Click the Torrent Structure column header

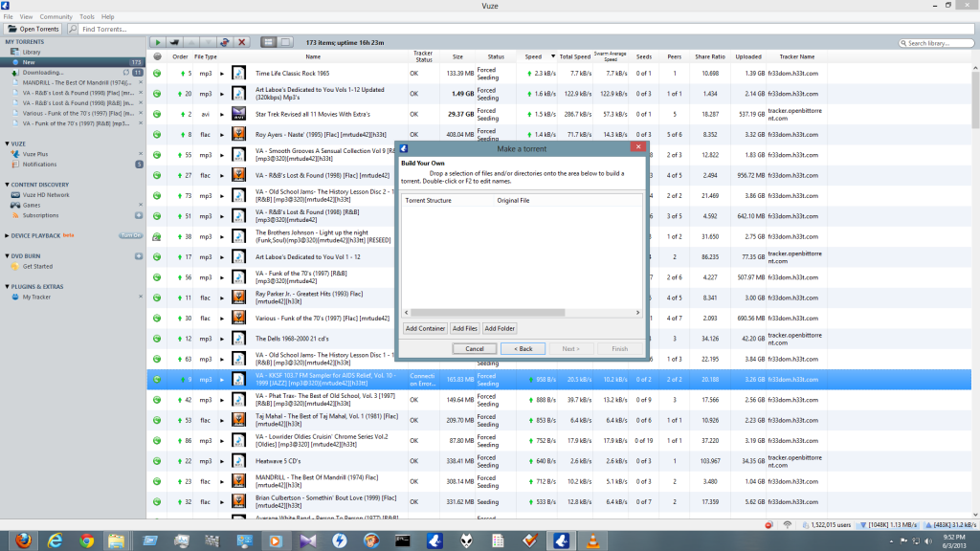point(448,201)
